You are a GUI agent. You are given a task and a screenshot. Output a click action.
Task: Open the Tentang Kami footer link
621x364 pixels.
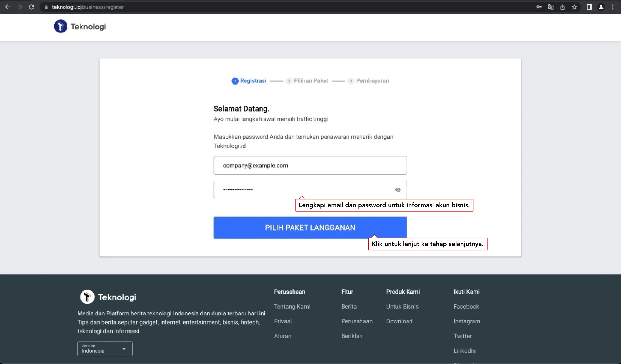tap(292, 307)
